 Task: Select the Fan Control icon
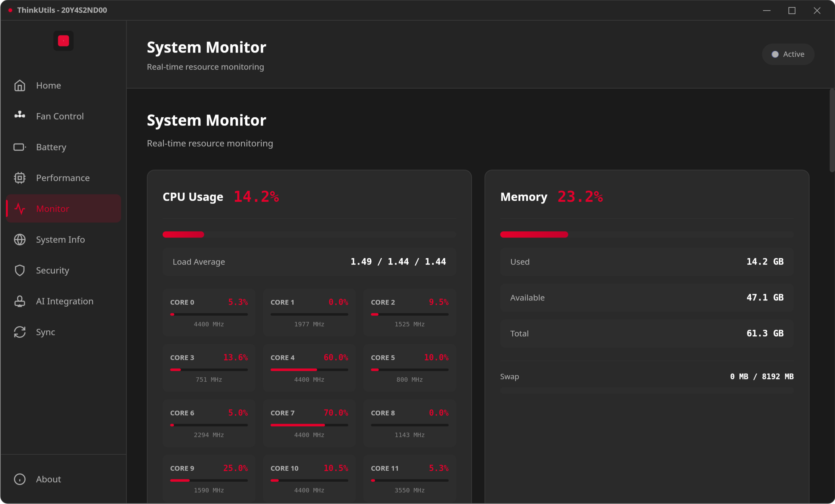[x=20, y=116]
